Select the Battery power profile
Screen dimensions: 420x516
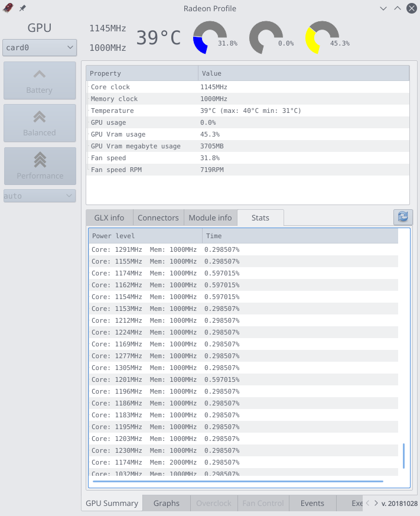[x=40, y=80]
